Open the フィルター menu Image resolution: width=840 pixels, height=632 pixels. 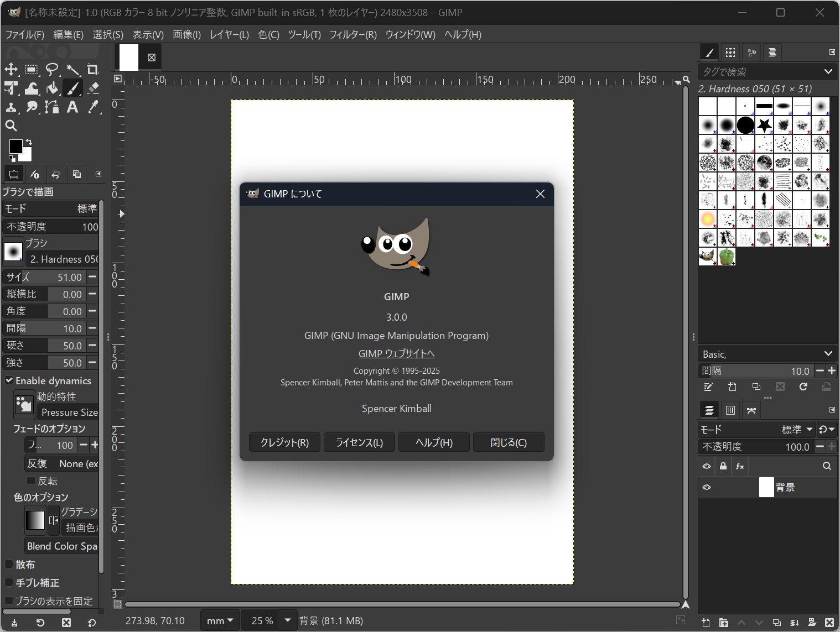[353, 34]
